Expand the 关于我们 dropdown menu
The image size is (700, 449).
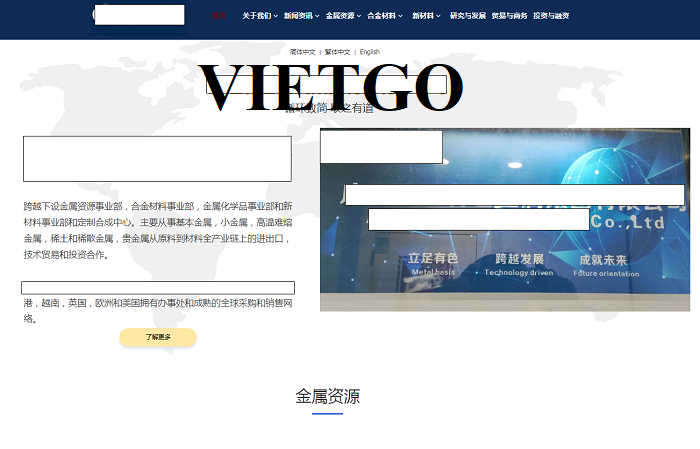(x=260, y=16)
